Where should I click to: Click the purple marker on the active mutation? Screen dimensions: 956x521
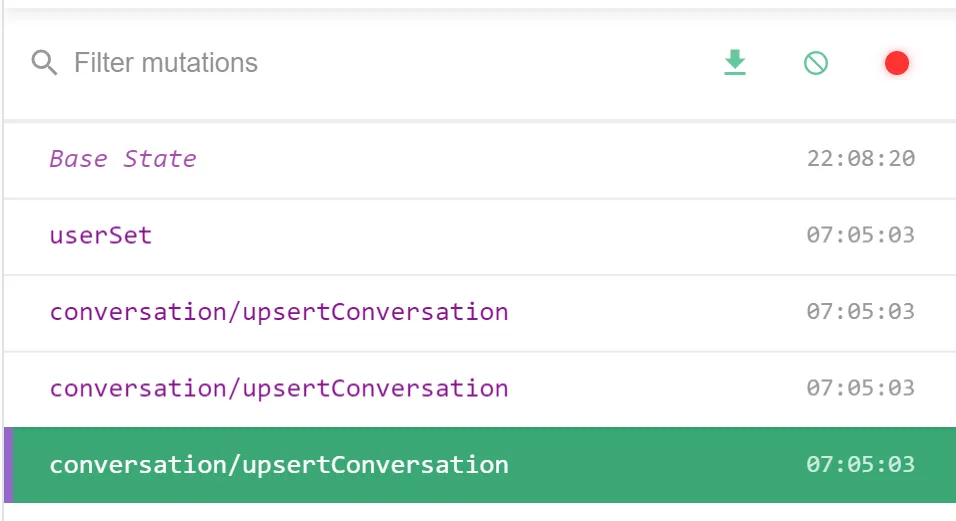[x=9, y=465]
